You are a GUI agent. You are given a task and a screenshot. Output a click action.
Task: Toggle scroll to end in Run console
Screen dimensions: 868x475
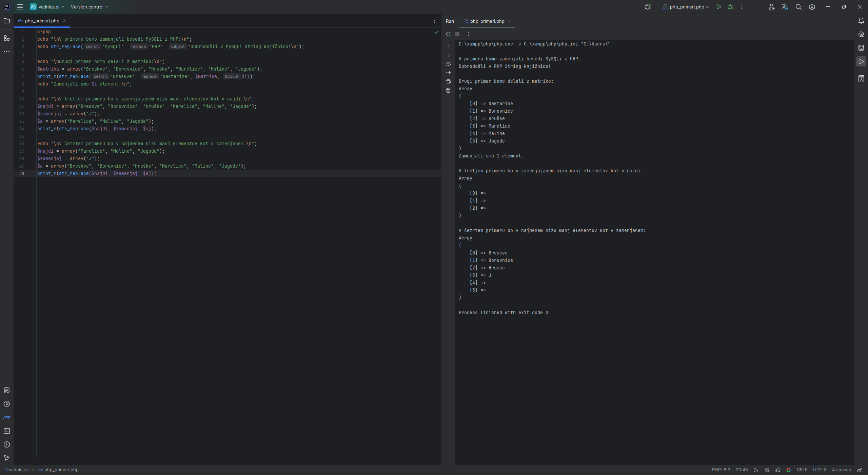(448, 73)
